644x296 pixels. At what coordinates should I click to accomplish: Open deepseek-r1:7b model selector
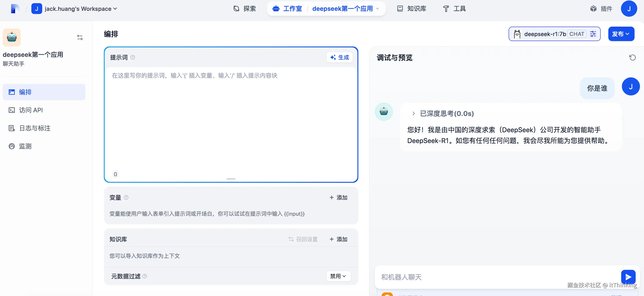point(545,34)
